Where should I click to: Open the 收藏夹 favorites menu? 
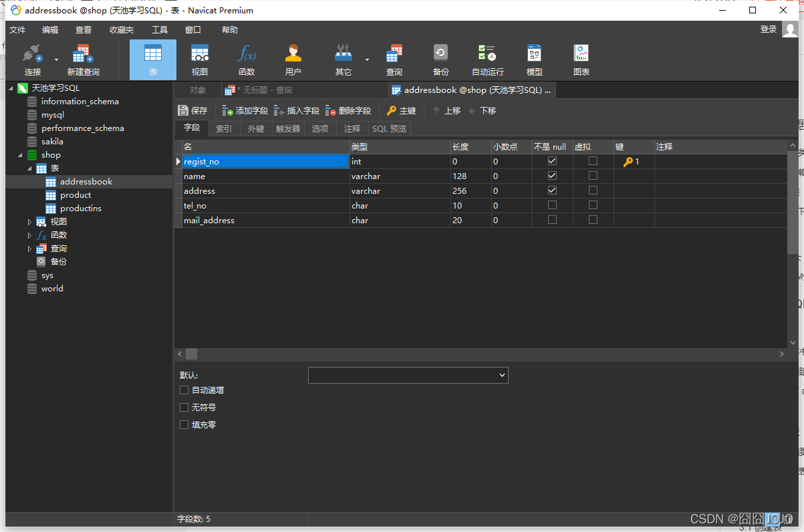122,30
